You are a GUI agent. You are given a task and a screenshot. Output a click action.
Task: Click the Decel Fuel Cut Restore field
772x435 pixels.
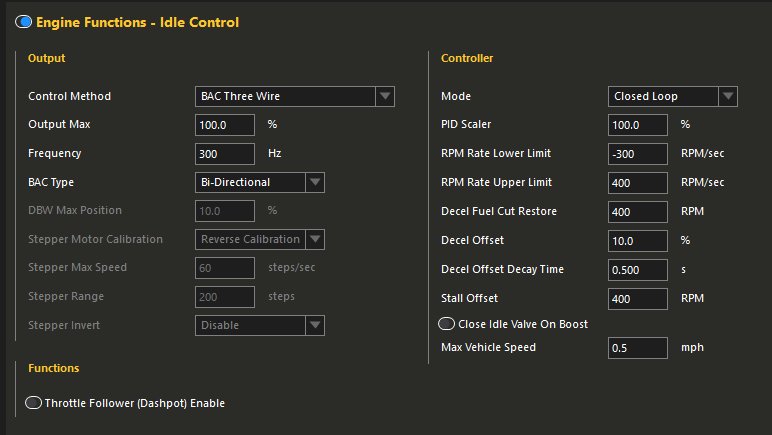638,212
